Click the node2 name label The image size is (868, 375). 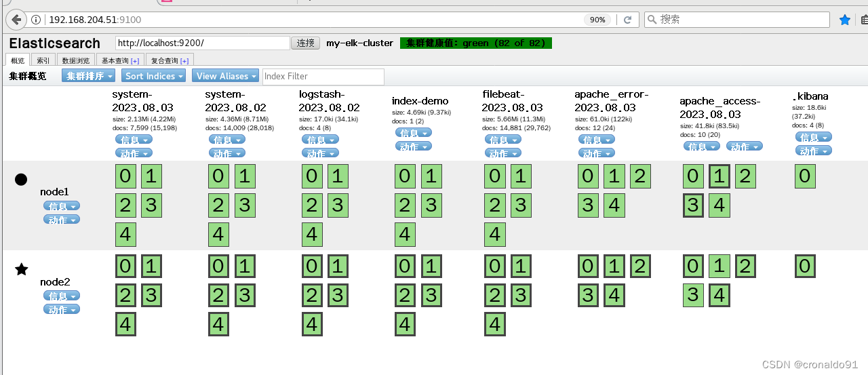click(55, 282)
